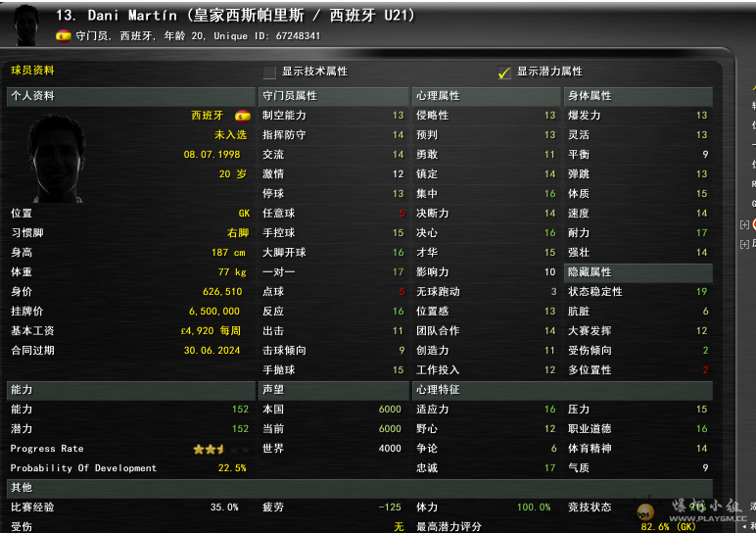
Task: Click the 守门员属性 section header
Action: point(334,96)
